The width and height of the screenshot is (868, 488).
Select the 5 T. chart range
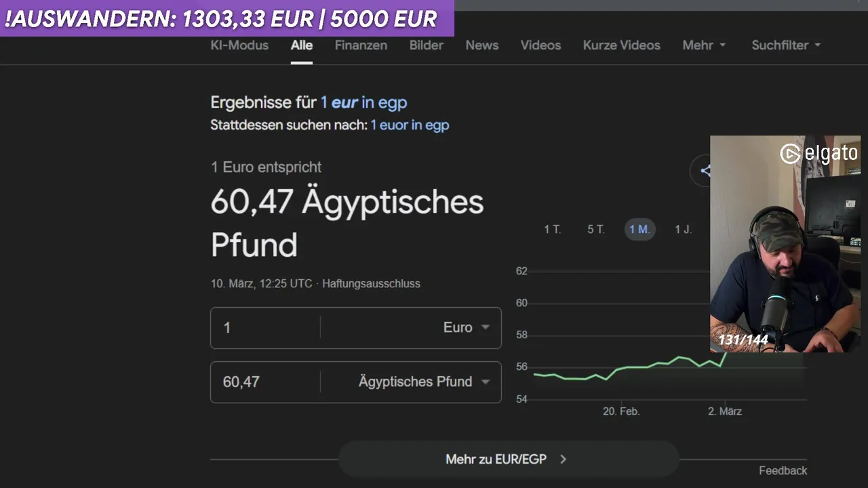tap(595, 230)
